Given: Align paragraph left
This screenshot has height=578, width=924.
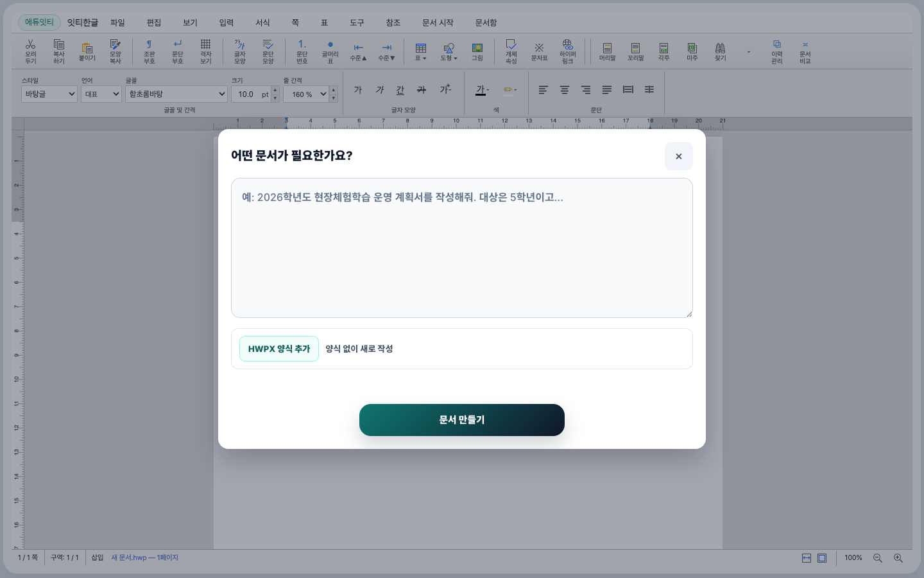Looking at the screenshot, I should click(543, 90).
